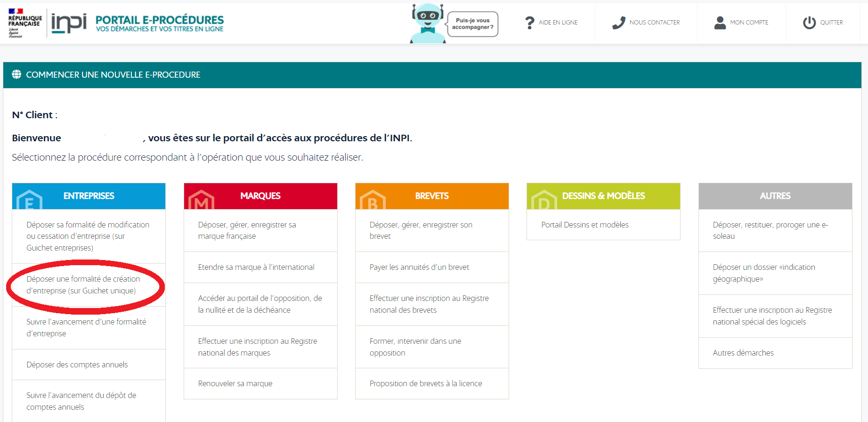Click the INPI logo
The height and width of the screenshot is (422, 868).
click(x=69, y=23)
